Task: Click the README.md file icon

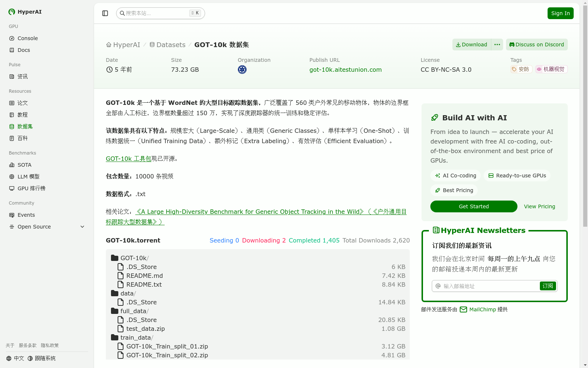Action: [x=121, y=276]
